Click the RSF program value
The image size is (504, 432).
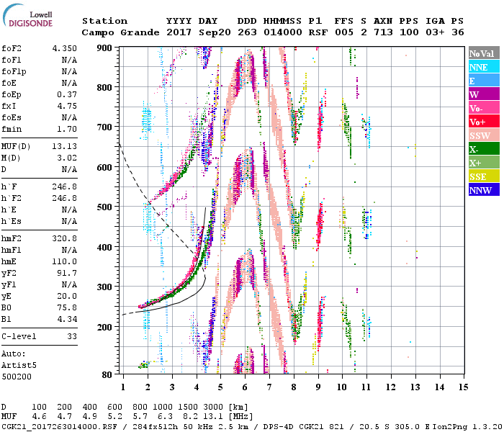click(318, 32)
